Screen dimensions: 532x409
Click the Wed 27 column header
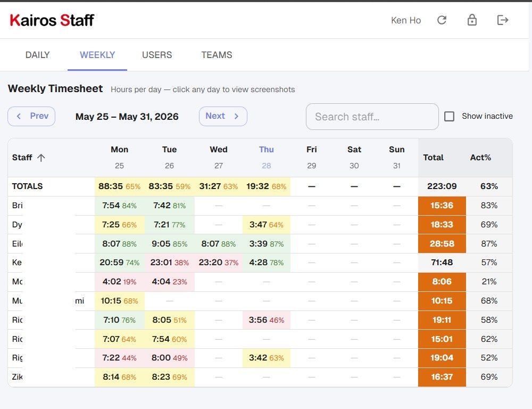219,158
